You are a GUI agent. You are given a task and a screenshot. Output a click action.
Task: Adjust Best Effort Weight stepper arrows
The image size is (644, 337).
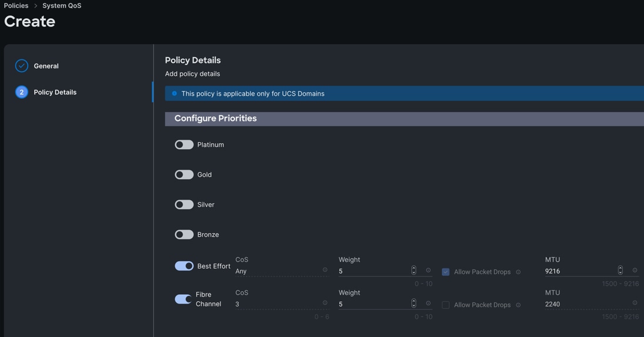[x=414, y=270]
